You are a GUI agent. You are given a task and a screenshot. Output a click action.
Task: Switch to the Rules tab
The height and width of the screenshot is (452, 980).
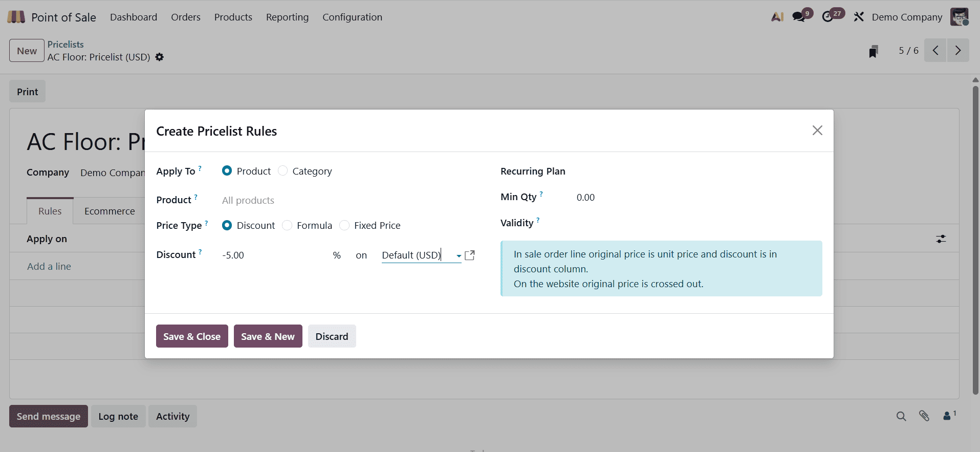50,211
